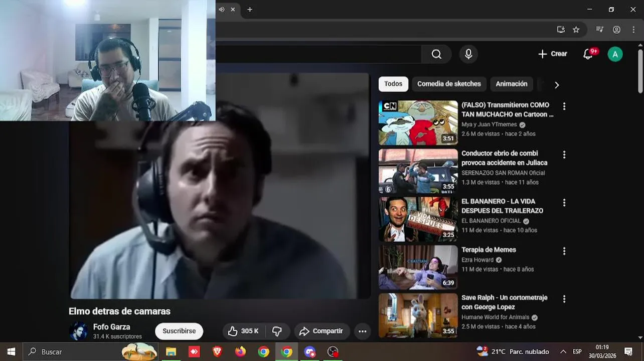Open 'Terapia de Memes' video title
Image resolution: width=644 pixels, height=361 pixels.
tap(489, 250)
